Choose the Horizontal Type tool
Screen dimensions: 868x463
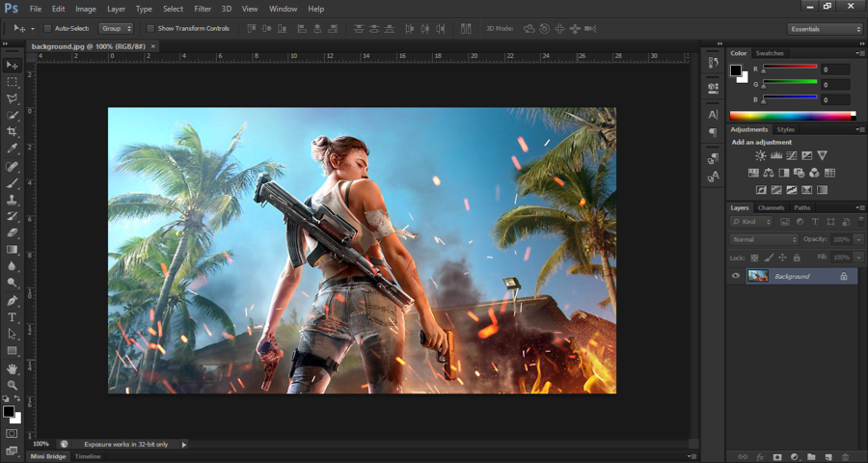13,316
